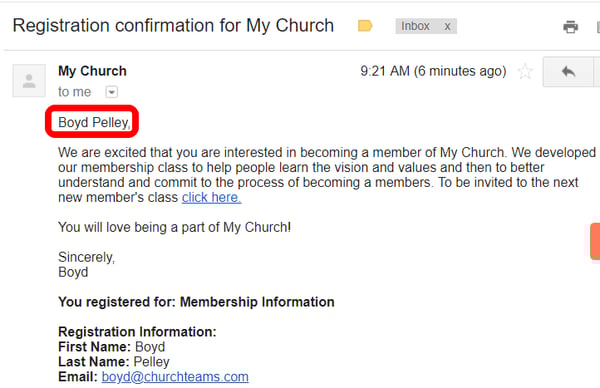The width and height of the screenshot is (600, 388).
Task: Open message in new window icon
Action: [598, 27]
